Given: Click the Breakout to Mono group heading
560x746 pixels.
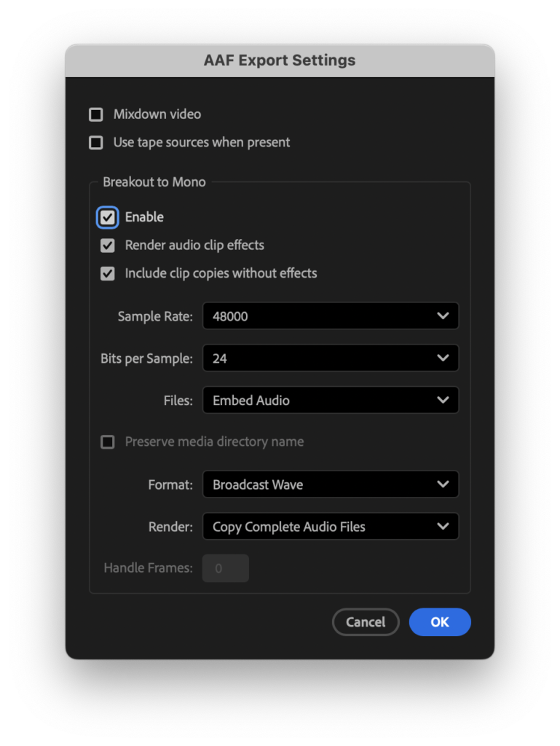Looking at the screenshot, I should [x=154, y=182].
